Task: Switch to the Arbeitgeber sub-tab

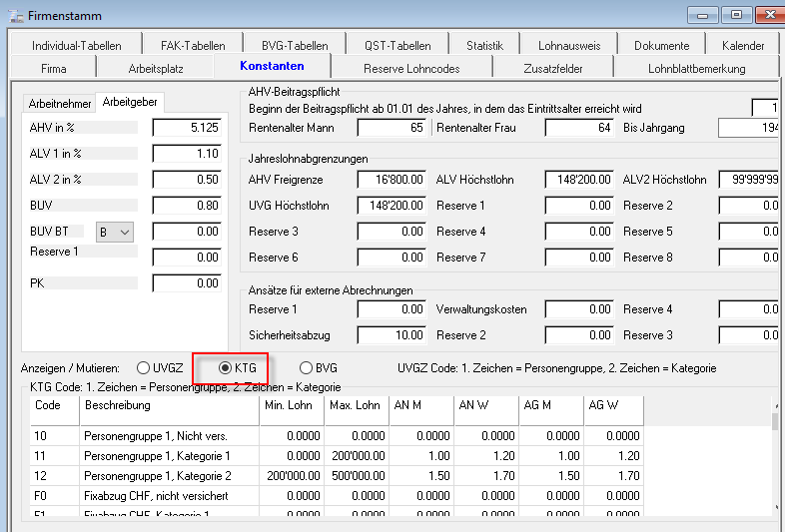Action: [130, 102]
